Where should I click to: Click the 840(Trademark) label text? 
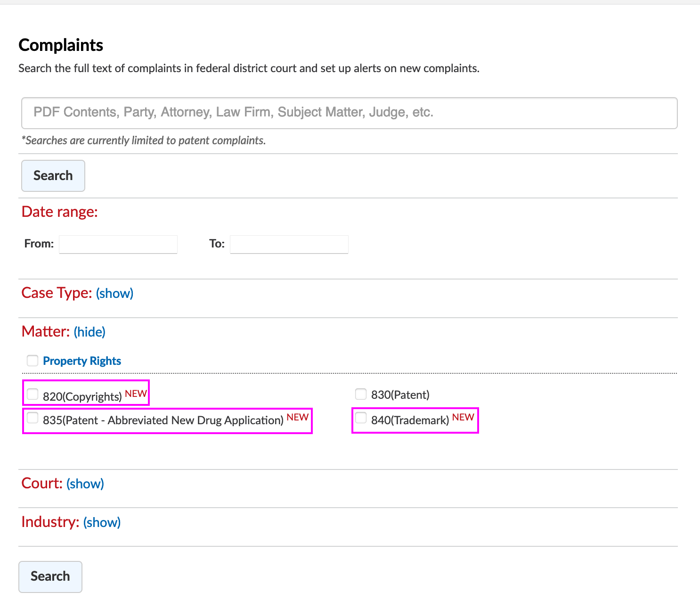pos(410,420)
